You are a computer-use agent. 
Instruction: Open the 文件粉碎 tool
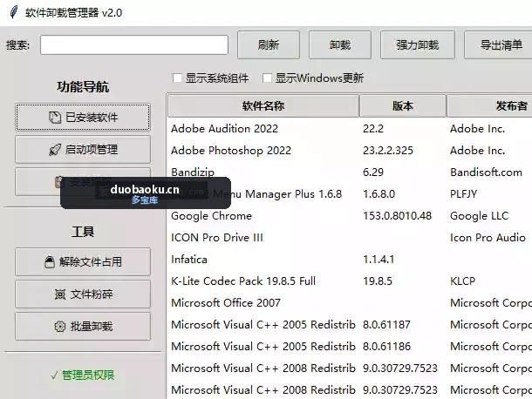click(x=83, y=294)
